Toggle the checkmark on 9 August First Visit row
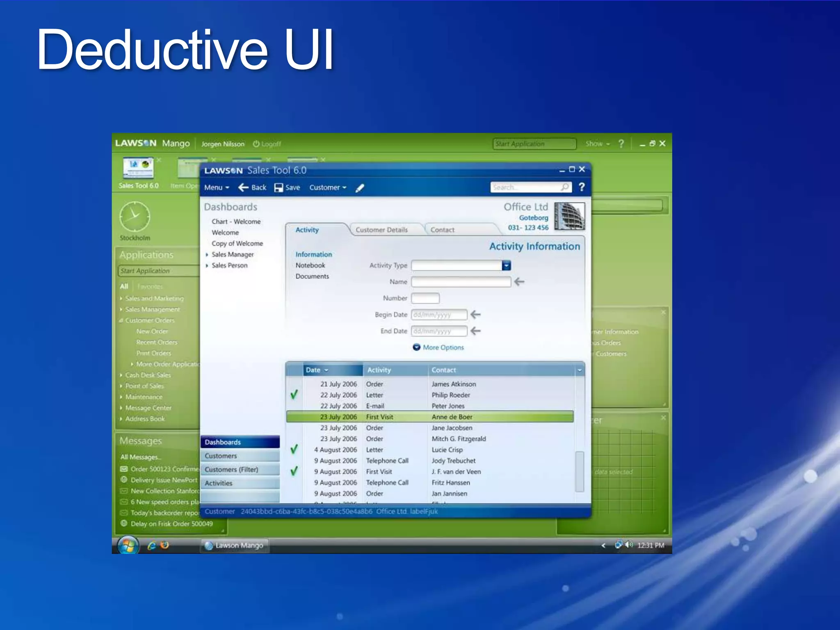Viewport: 840px width, 630px height. click(294, 471)
